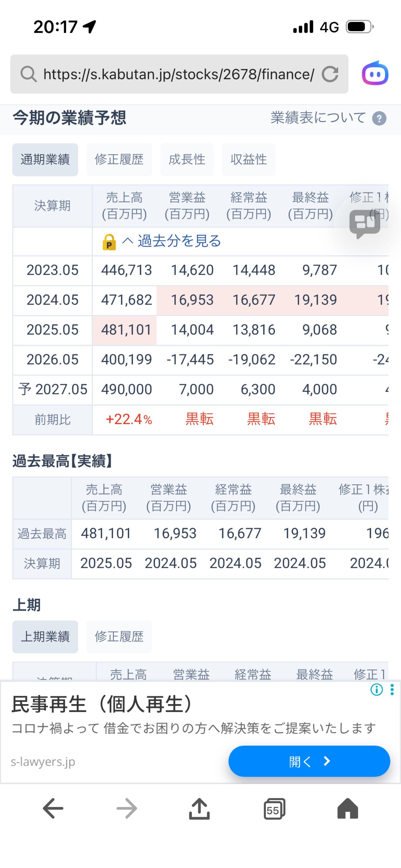Open the tab switcher showing 55
This screenshot has height=868, width=401.
(274, 808)
